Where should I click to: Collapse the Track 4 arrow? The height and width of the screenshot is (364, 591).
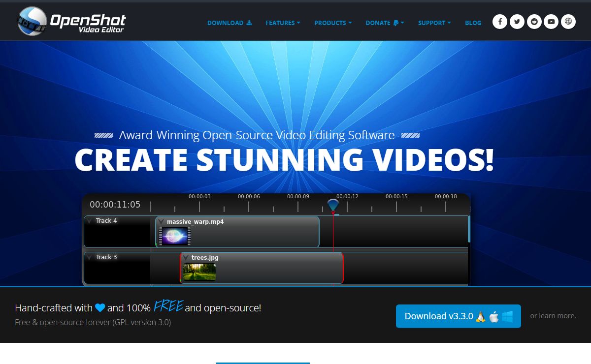click(x=89, y=221)
